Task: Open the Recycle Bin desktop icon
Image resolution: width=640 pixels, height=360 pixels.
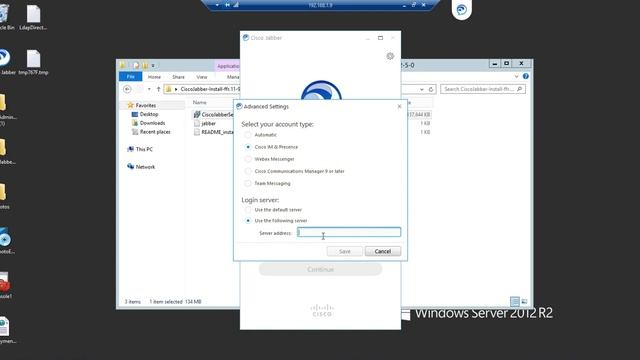Action: click(x=6, y=18)
